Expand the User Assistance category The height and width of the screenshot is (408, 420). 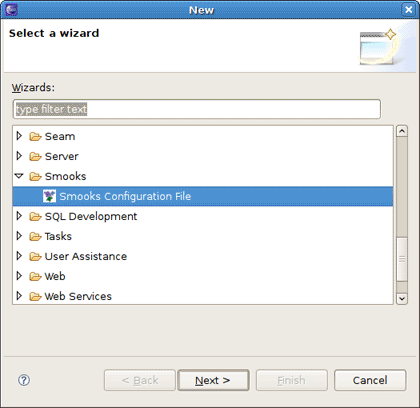click(x=19, y=256)
